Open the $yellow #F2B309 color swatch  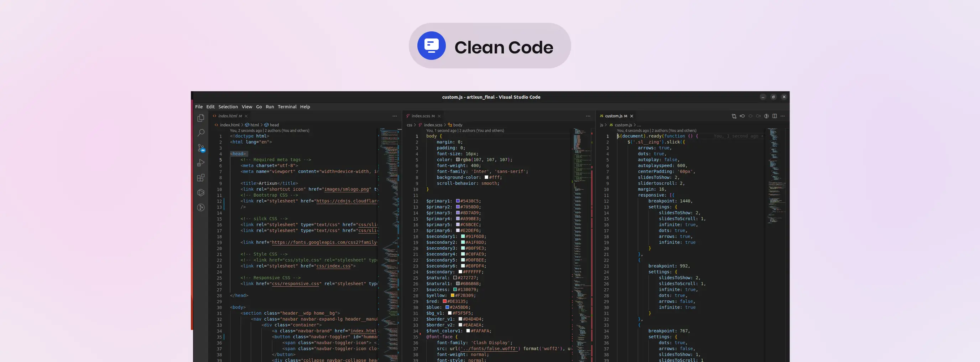click(x=453, y=295)
